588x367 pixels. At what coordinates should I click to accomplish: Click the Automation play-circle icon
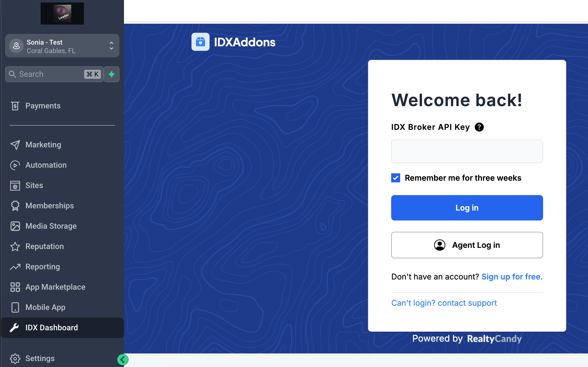point(15,165)
